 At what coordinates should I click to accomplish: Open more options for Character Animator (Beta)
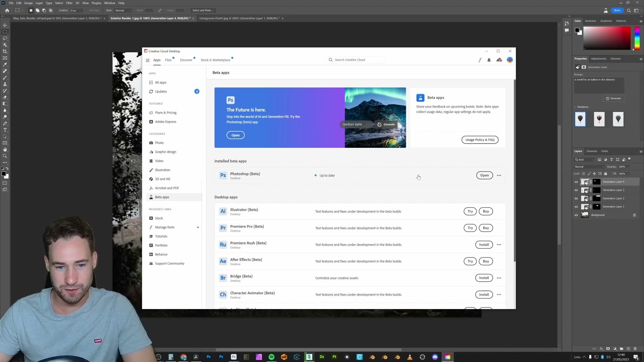coord(499,295)
